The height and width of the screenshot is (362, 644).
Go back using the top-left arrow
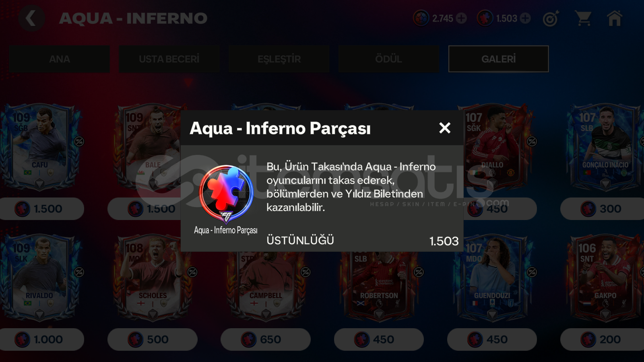click(x=31, y=18)
